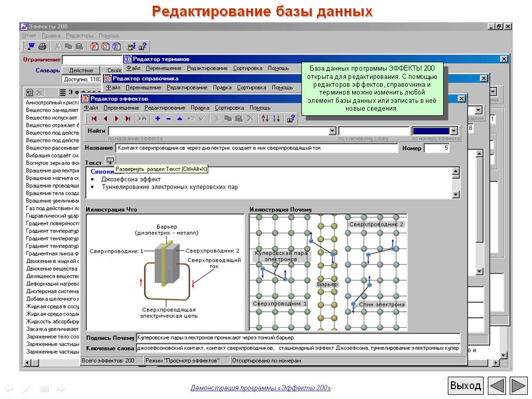The height and width of the screenshot is (399, 532).
Task: Go to next effect record arrow
Action: (x=116, y=119)
